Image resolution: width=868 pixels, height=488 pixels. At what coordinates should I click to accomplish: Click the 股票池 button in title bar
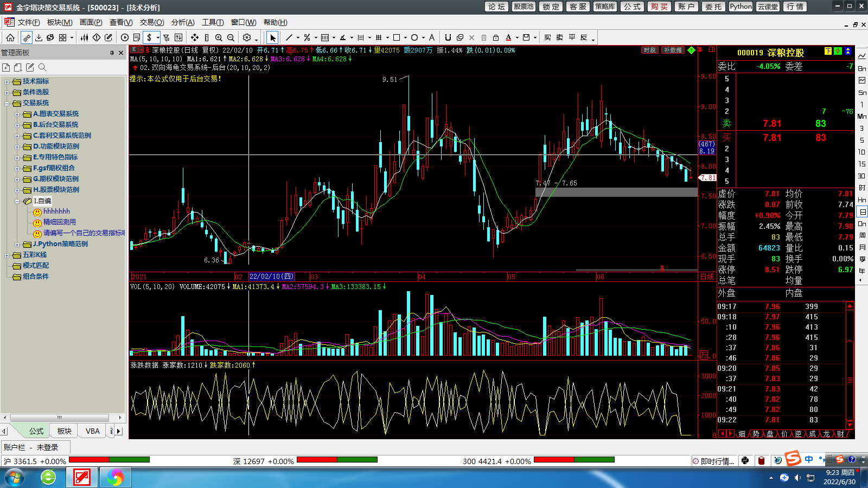click(524, 7)
